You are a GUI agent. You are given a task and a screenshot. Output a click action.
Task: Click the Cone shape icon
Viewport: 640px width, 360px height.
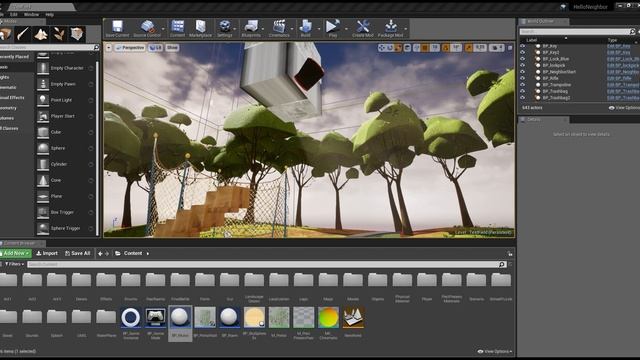(x=43, y=180)
